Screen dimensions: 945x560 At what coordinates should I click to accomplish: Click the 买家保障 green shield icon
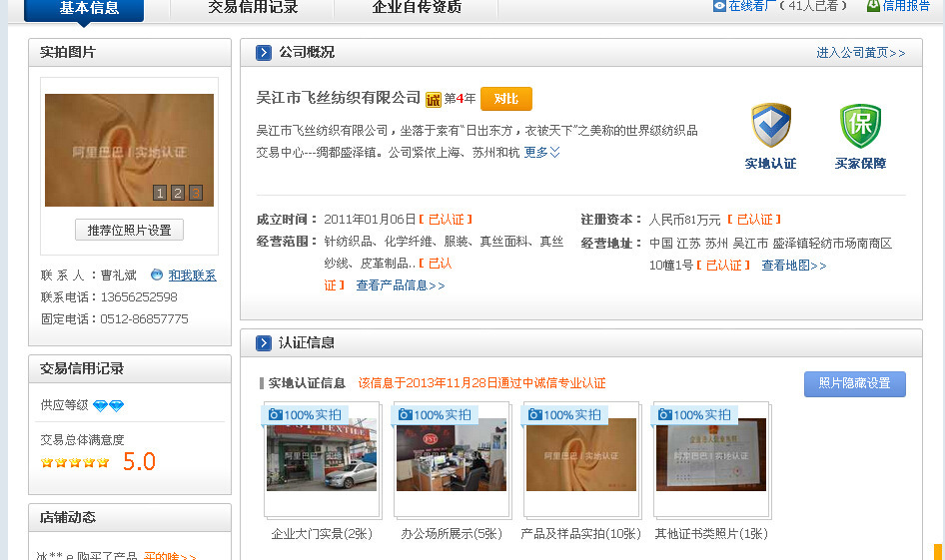[x=860, y=125]
